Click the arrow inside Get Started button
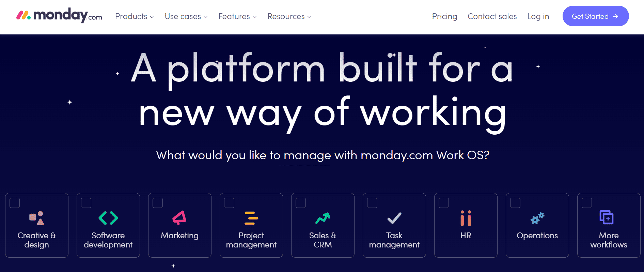This screenshot has height=272, width=644. (615, 16)
